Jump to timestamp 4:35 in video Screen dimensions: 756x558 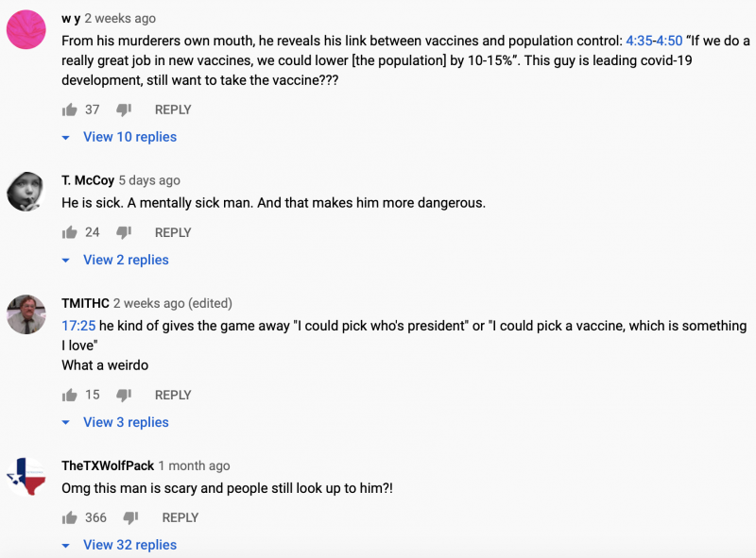(638, 42)
